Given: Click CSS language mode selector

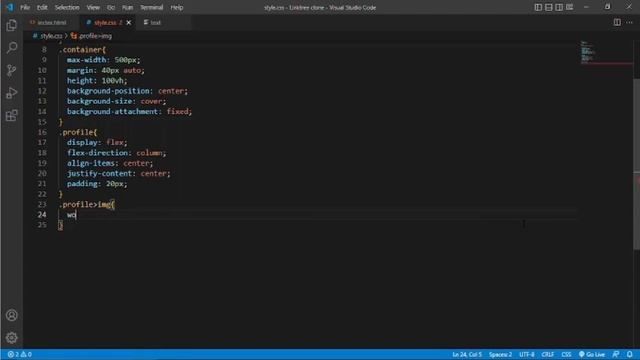Looking at the screenshot, I should coord(566,354).
